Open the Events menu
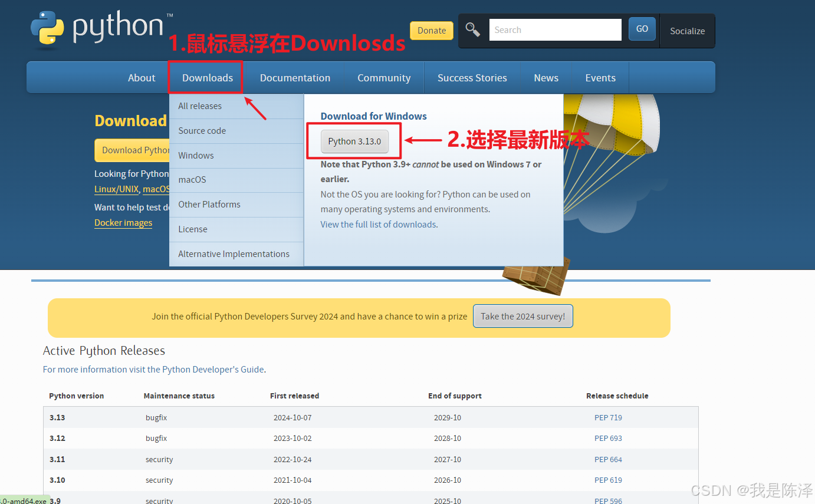Screen dimensions: 815x504 [x=600, y=78]
